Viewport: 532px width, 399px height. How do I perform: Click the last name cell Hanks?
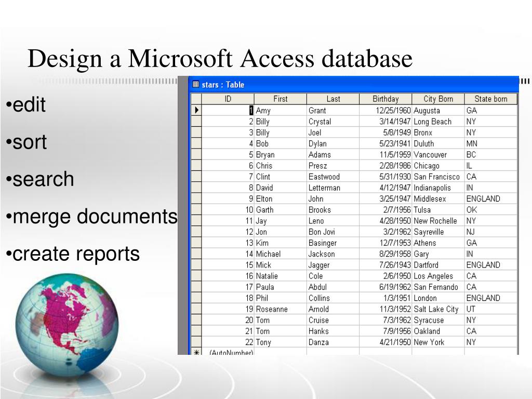[333, 331]
